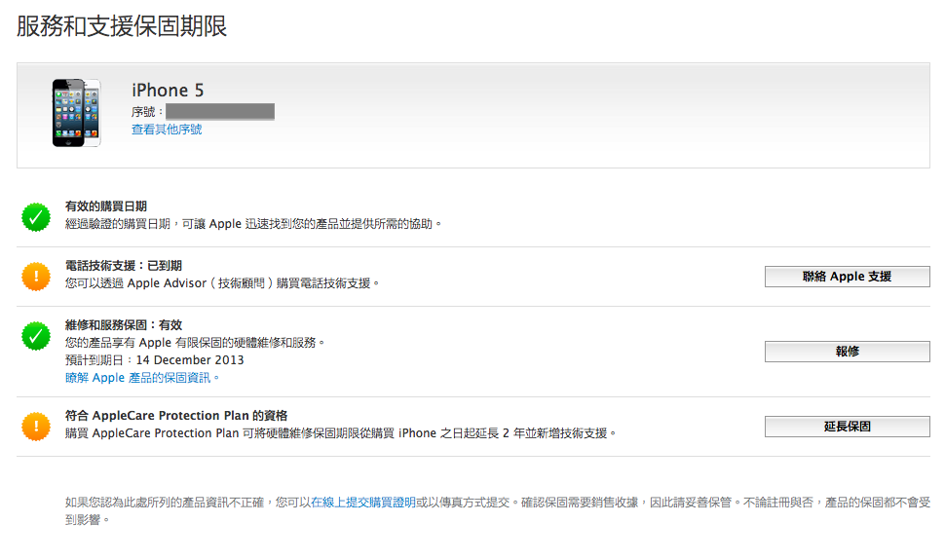The width and height of the screenshot is (945, 560).
Task: Open the 瞭解 Apple 產品的保固資訊 link
Action: [142, 378]
